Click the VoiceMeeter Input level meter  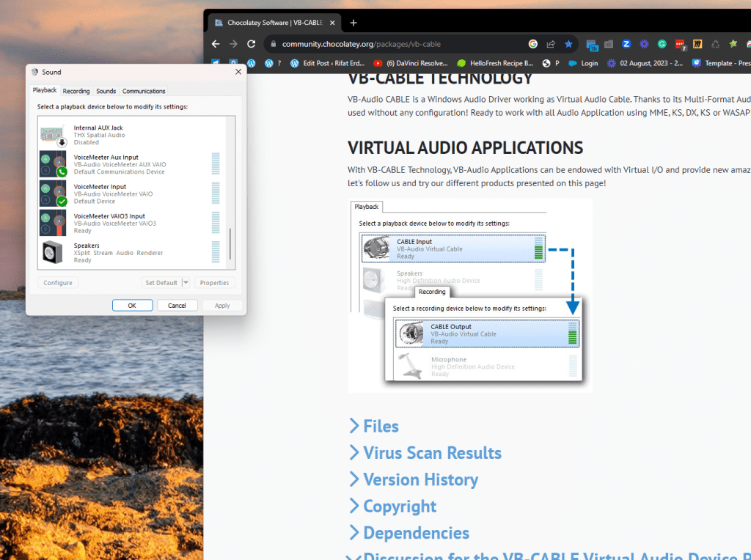tap(216, 194)
